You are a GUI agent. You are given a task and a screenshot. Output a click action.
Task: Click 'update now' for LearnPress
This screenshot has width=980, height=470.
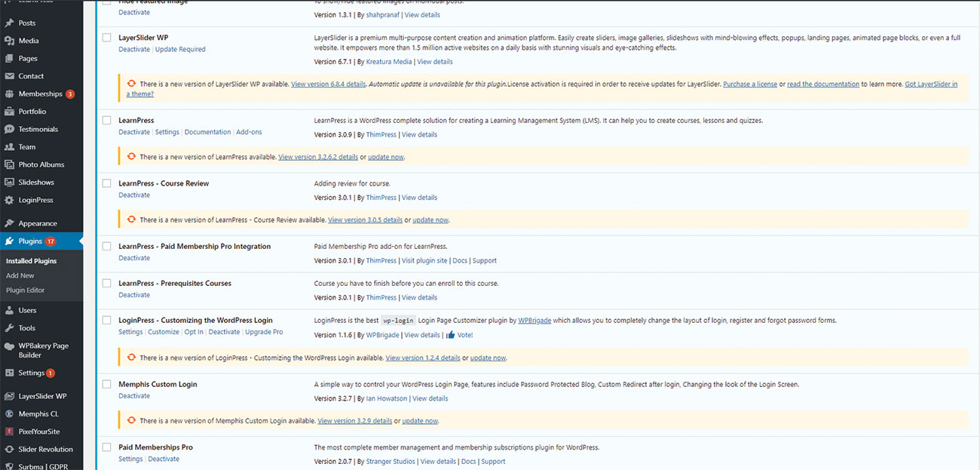[386, 157]
